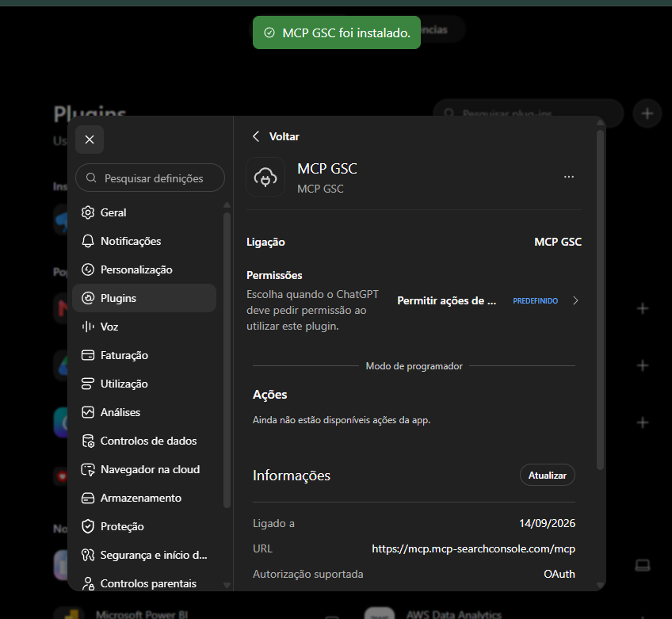Image resolution: width=672 pixels, height=619 pixels.
Task: Click the sidebar scroll-down arrow
Action: 227,585
